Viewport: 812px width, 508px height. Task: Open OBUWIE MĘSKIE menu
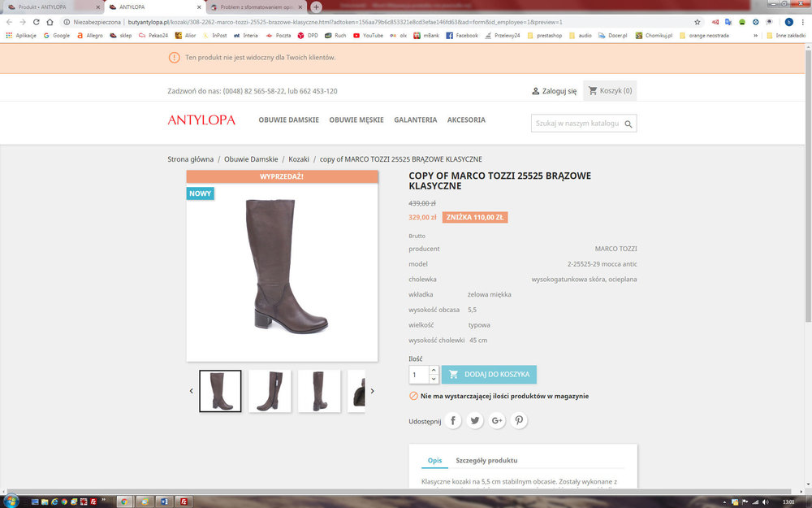click(356, 119)
